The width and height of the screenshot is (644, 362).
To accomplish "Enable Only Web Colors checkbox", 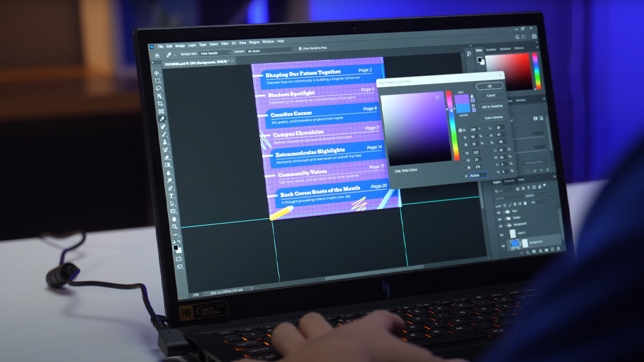I will pyautogui.click(x=391, y=171).
